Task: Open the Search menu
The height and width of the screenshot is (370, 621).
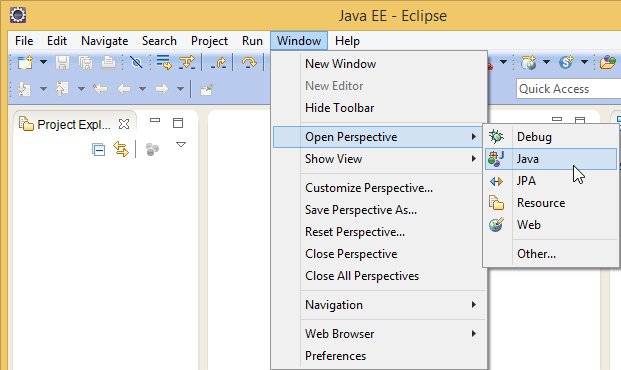Action: coord(159,41)
